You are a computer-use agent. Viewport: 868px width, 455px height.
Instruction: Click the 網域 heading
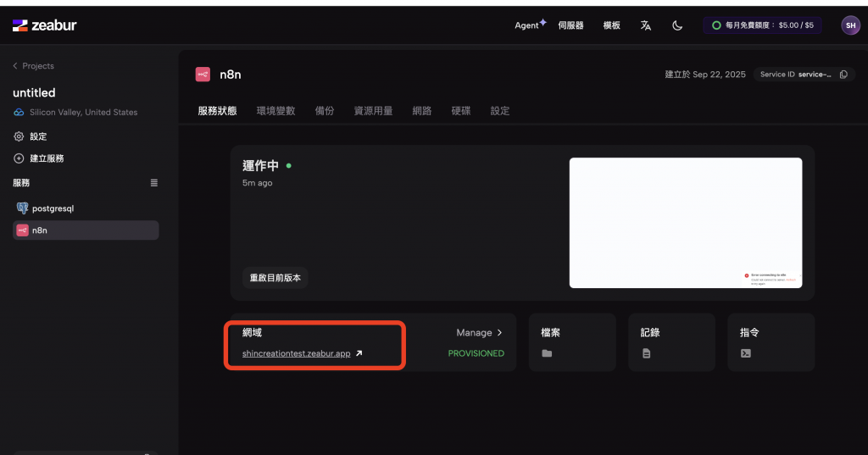(252, 333)
